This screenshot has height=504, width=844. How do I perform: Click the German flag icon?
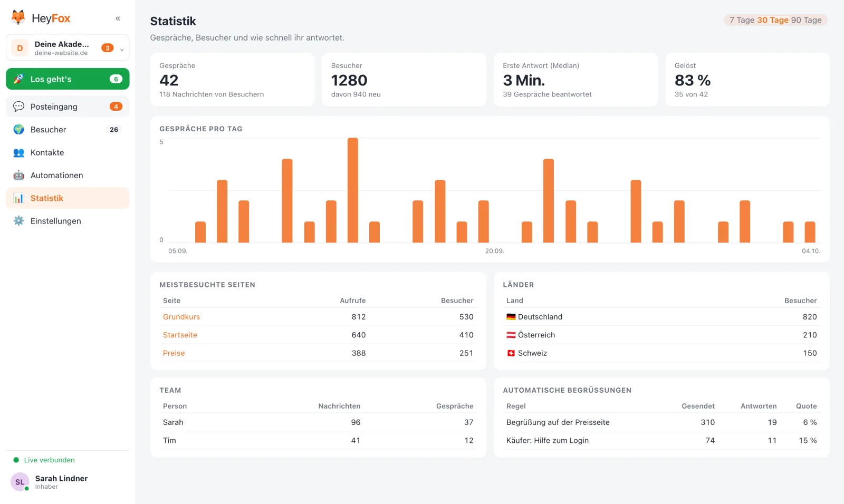coord(511,317)
